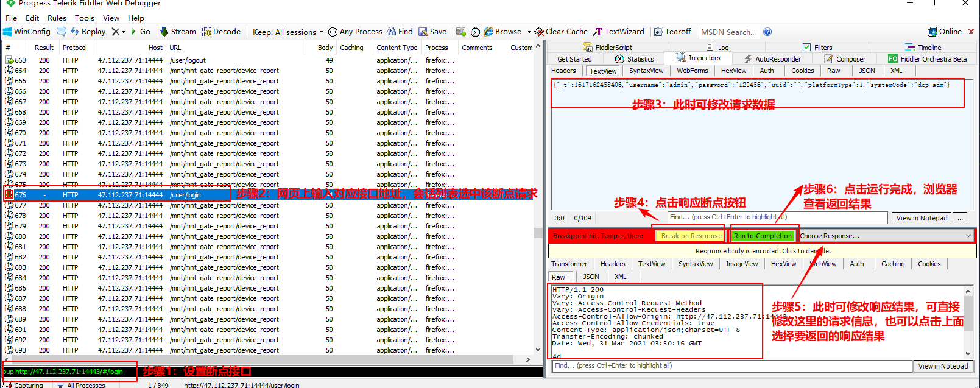Select request HexView tab

point(733,71)
